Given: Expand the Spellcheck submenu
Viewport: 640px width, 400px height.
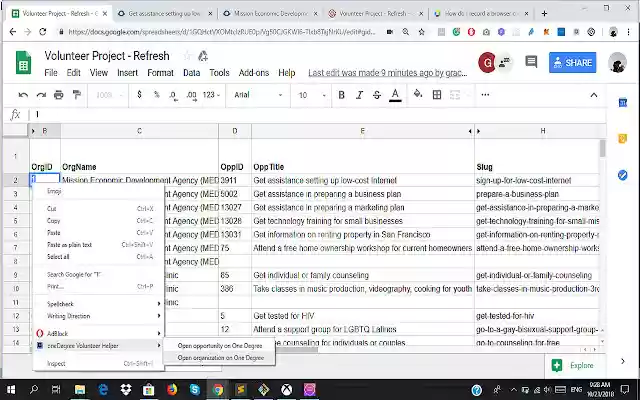Looking at the screenshot, I should tap(99, 304).
